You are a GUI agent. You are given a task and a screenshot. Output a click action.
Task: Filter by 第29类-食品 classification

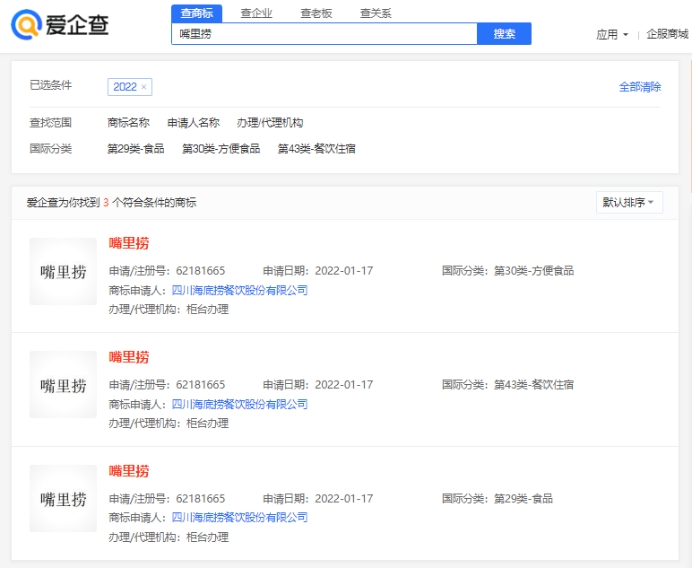click(x=136, y=149)
